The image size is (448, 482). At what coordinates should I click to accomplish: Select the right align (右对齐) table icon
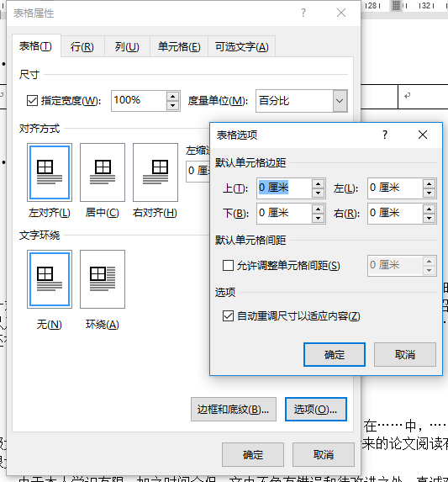click(155, 172)
